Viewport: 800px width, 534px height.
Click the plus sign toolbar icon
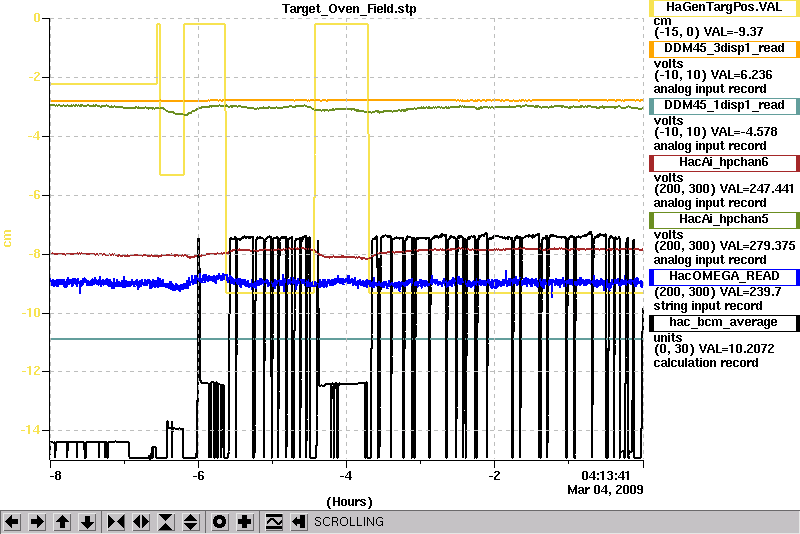click(245, 522)
